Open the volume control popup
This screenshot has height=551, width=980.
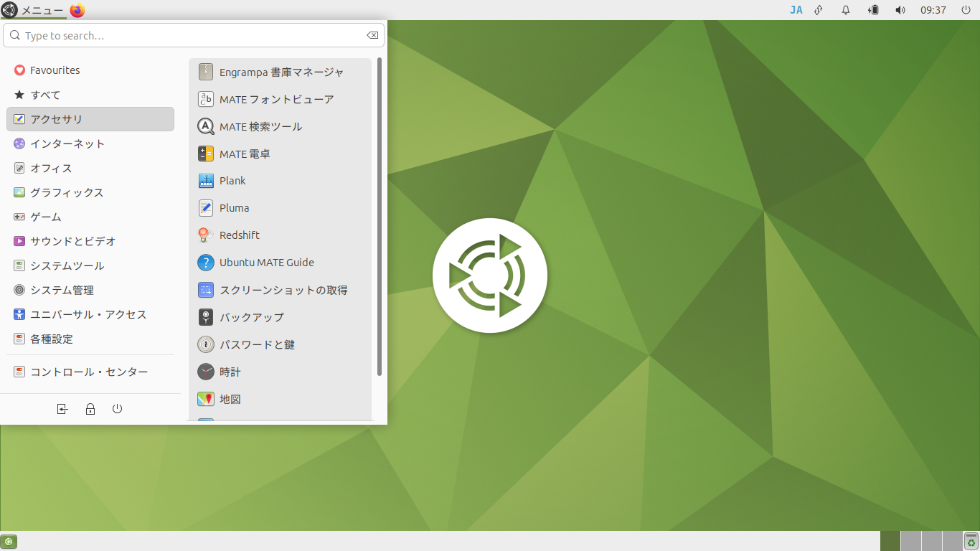click(900, 10)
